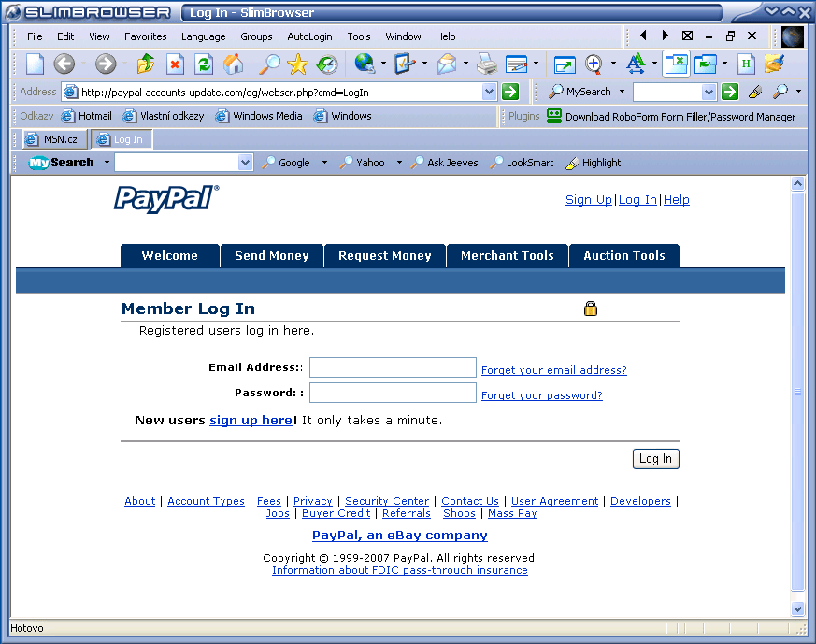Expand the Zoom dropdown arrow
The height and width of the screenshot is (644, 816).
click(613, 64)
